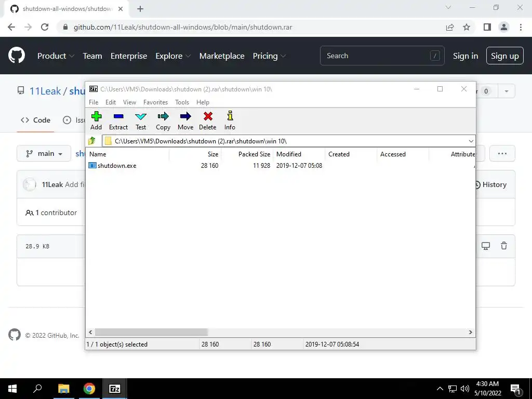Viewport: 532px width, 399px height.
Task: Click the GitHub logo in the header
Action: 16,56
